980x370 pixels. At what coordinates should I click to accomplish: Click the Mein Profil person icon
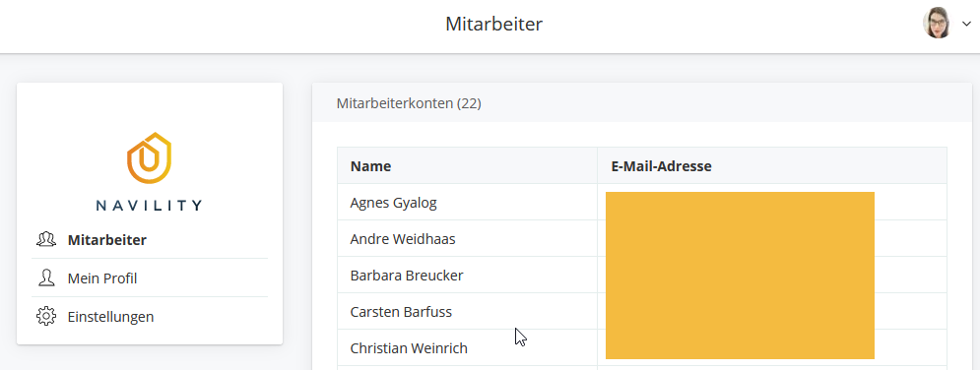point(46,278)
